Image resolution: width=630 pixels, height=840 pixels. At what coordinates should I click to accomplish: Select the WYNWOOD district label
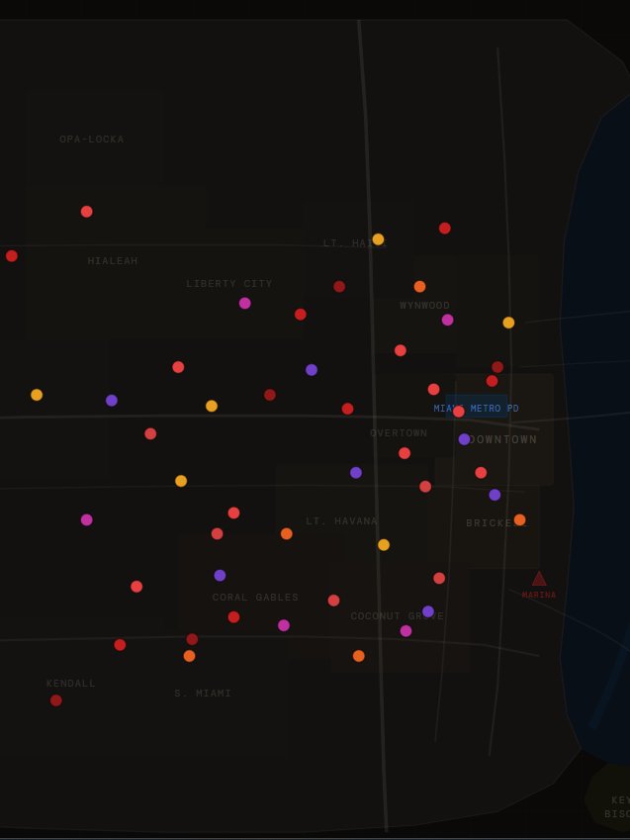pos(425,306)
